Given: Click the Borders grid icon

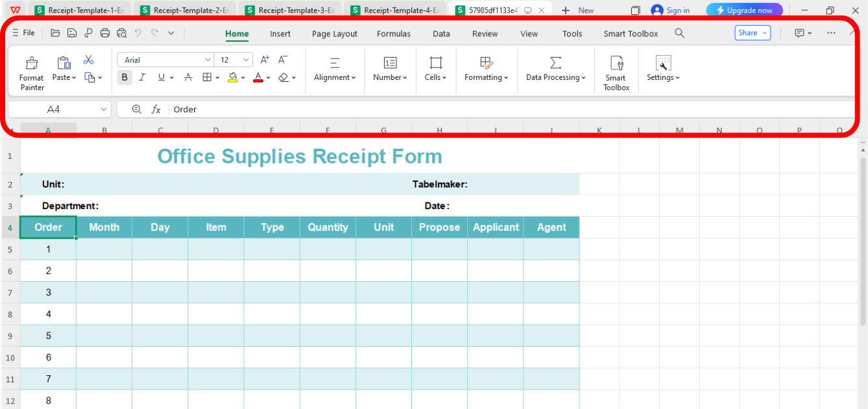Looking at the screenshot, I should 207,77.
